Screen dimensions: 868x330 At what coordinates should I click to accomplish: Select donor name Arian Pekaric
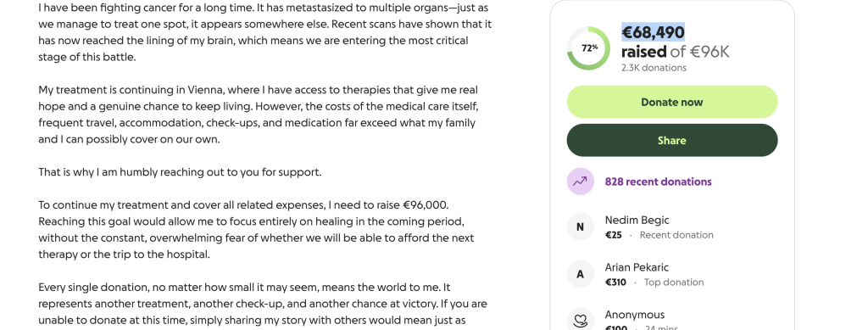(637, 267)
